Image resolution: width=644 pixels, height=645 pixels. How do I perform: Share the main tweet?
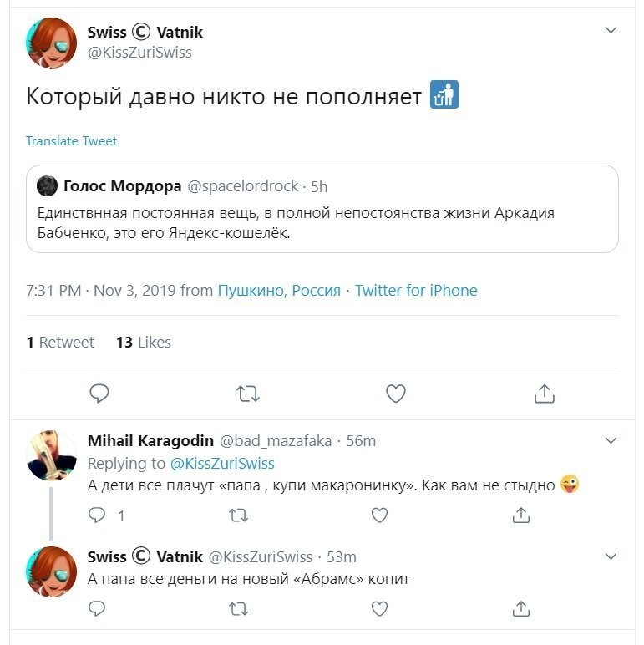tap(544, 393)
